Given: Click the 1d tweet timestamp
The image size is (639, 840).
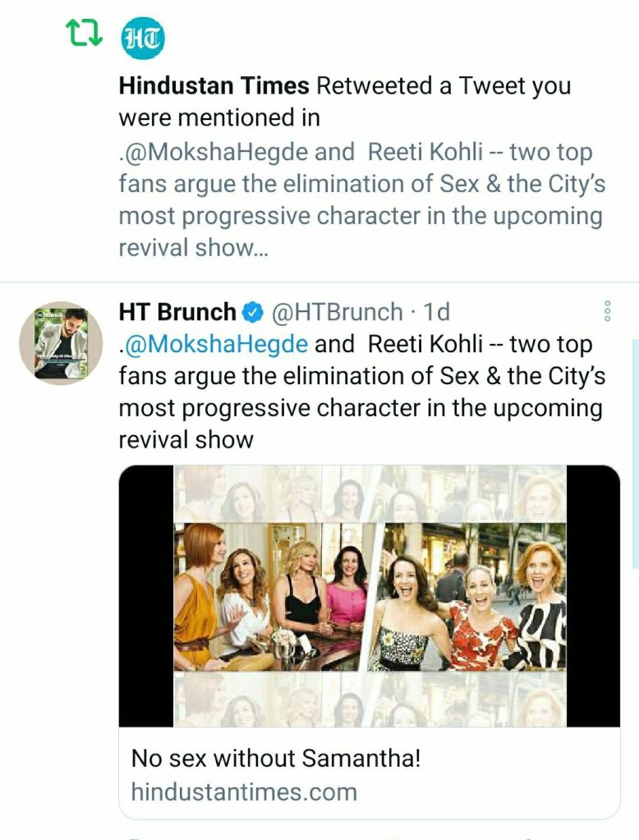Looking at the screenshot, I should coord(436,312).
